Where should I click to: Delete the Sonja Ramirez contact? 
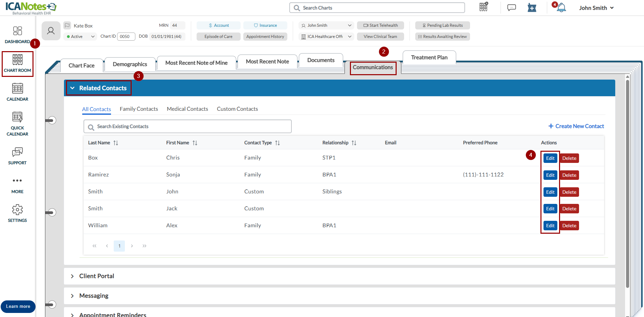pos(569,175)
